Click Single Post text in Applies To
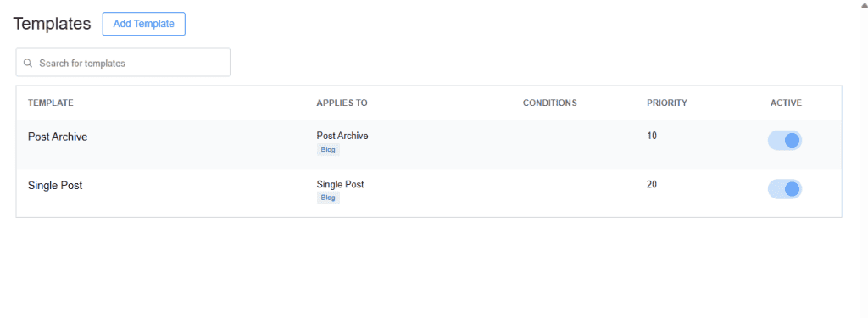This screenshot has height=318, width=868. [340, 185]
